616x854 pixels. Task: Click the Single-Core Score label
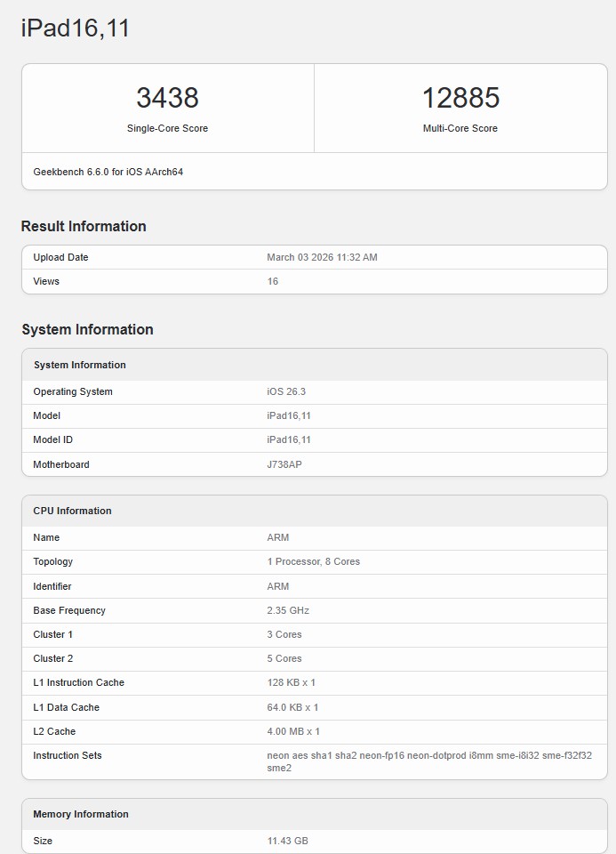pos(167,128)
